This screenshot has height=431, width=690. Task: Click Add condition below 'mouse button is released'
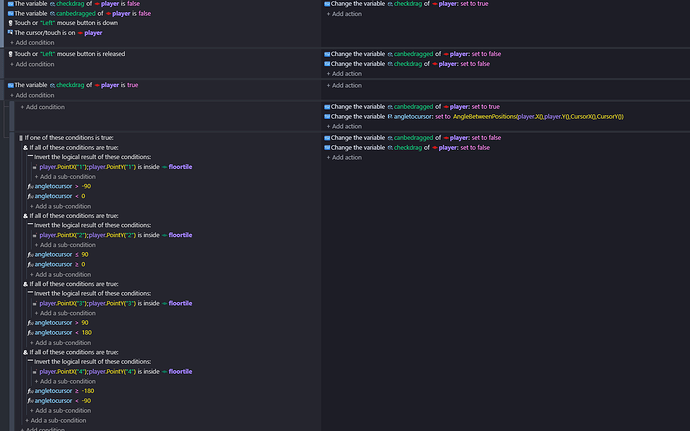[x=32, y=64]
